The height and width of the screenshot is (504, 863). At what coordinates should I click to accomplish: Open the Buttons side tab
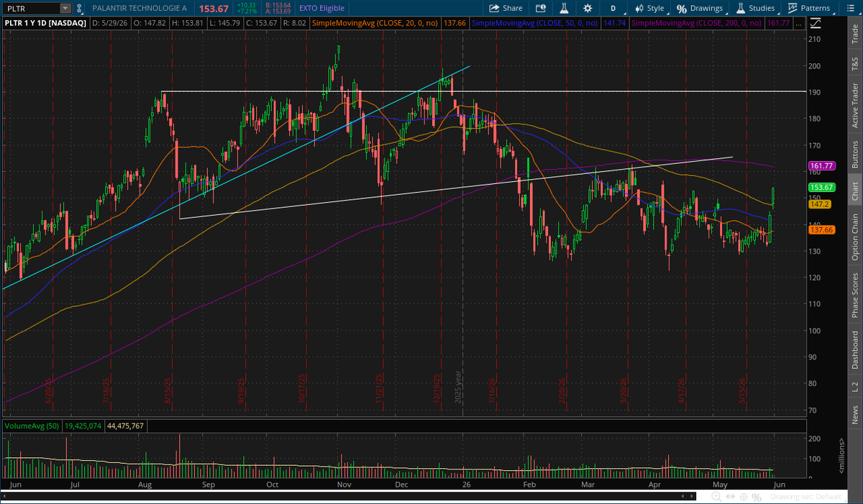(x=854, y=155)
